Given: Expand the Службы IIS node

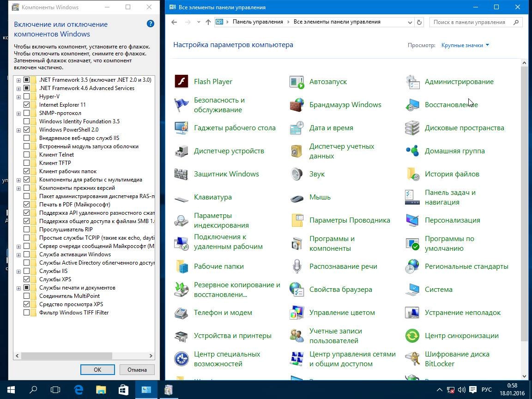Looking at the screenshot, I should (18, 272).
